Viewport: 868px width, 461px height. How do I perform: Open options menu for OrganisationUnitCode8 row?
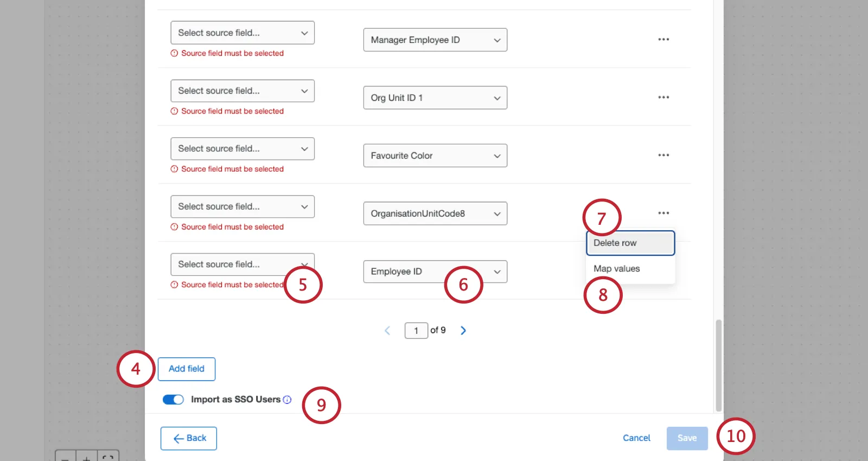point(663,213)
